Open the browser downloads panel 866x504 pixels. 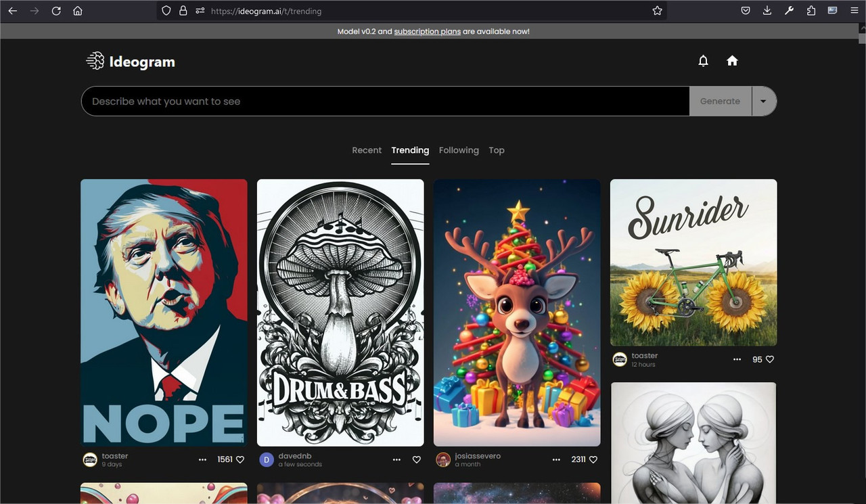pyautogui.click(x=767, y=11)
